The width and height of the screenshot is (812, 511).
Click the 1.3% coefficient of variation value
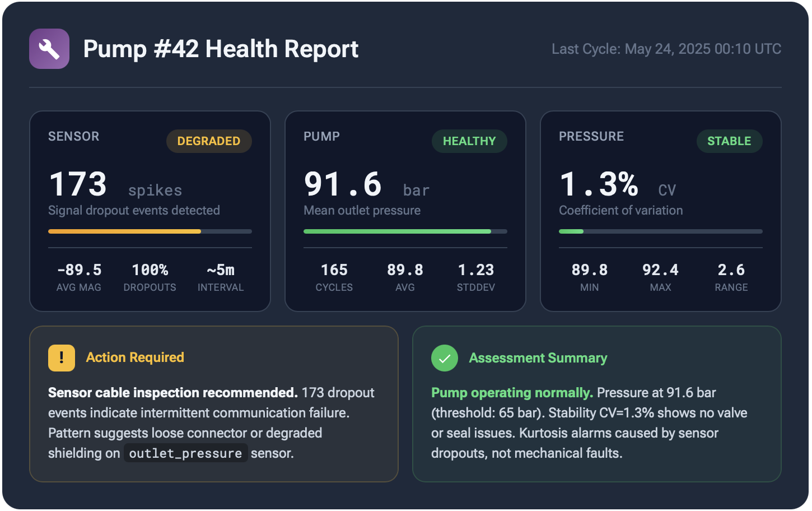point(599,184)
